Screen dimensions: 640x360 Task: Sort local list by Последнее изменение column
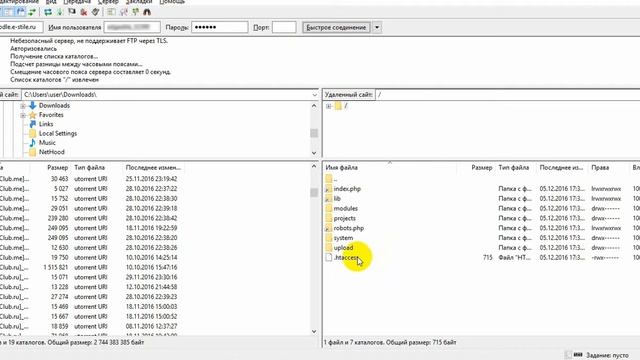coord(153,168)
